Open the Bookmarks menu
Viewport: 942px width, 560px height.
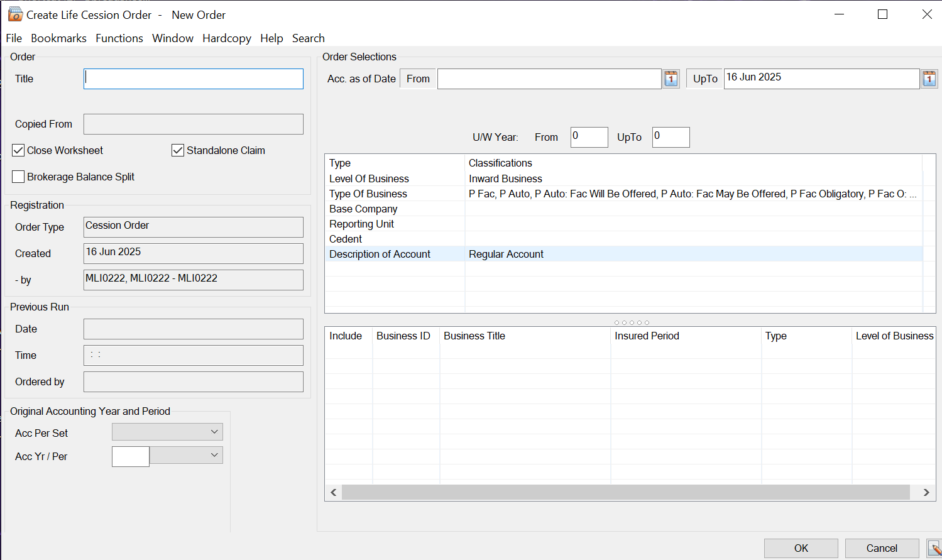tap(58, 38)
